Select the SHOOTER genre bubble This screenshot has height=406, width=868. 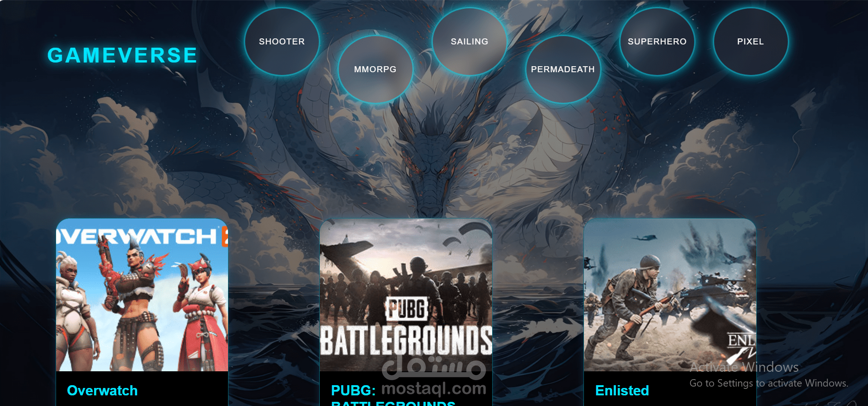pos(282,42)
